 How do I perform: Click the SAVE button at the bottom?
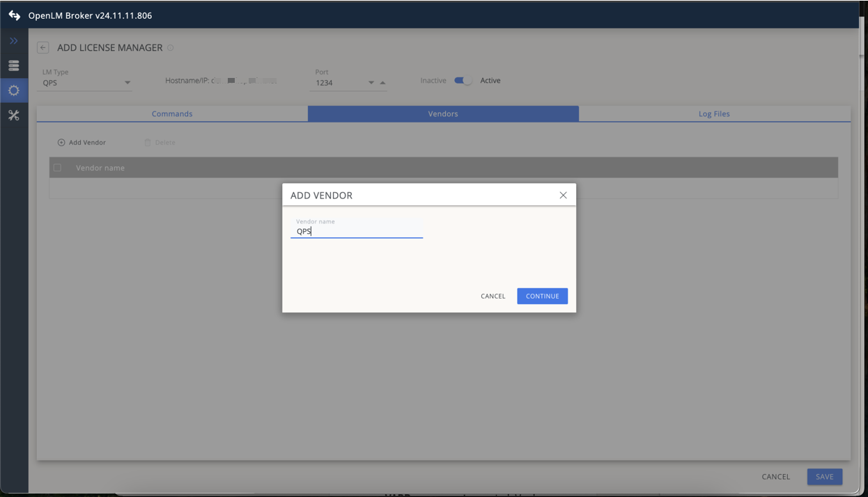click(x=824, y=477)
